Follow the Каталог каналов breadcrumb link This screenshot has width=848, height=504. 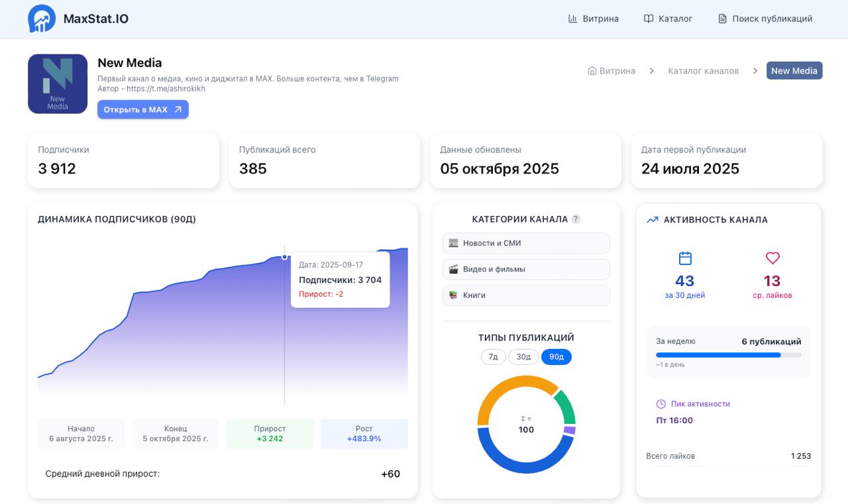pos(703,71)
